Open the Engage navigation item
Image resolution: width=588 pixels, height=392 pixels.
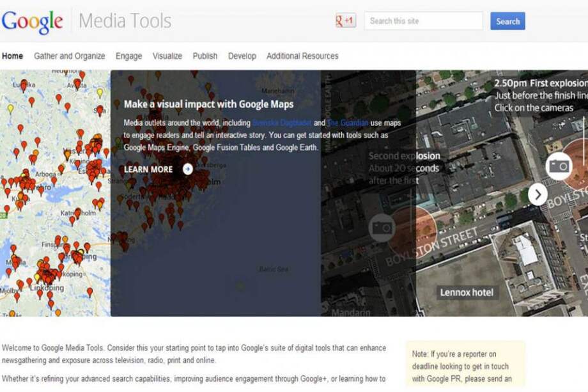(x=128, y=56)
